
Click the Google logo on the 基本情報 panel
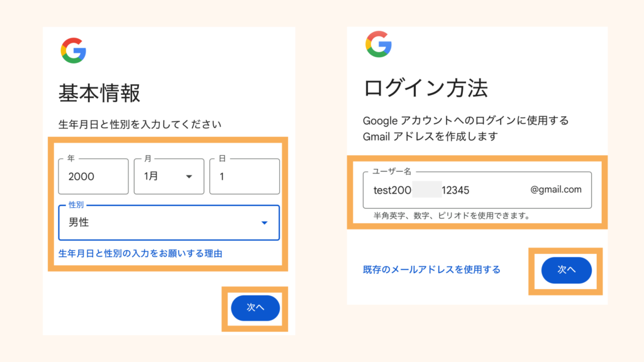74,51
